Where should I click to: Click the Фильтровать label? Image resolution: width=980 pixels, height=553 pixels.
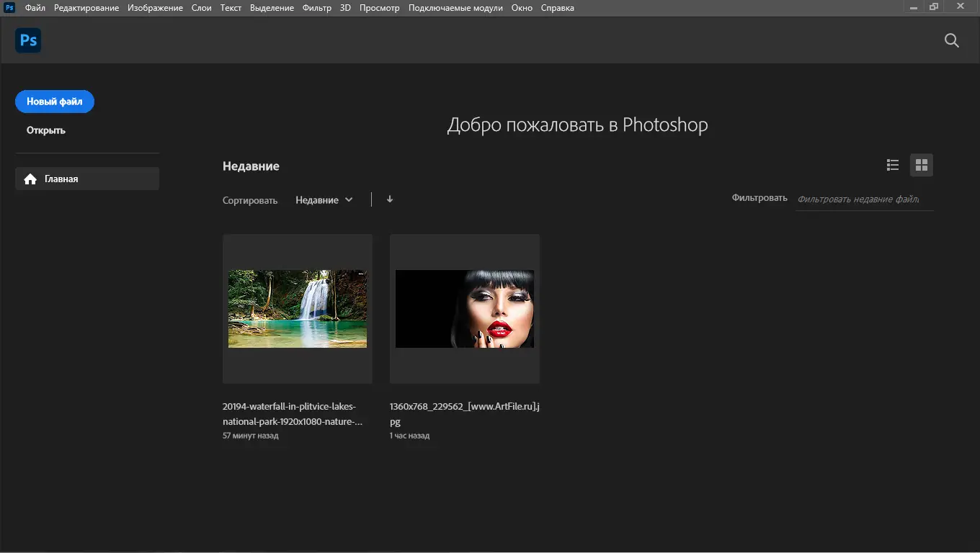(x=759, y=198)
